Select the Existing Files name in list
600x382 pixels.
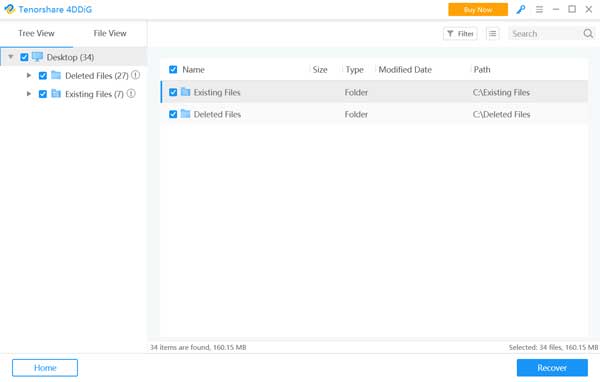217,92
